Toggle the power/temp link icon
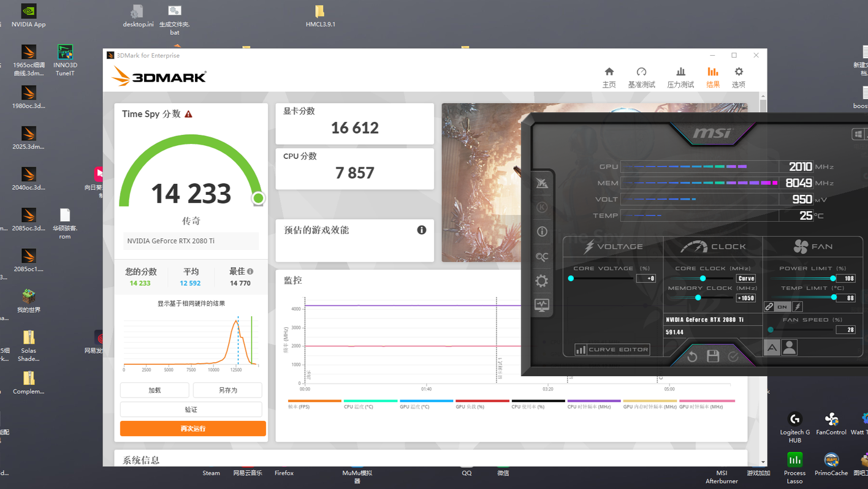Image resolution: width=868 pixels, height=489 pixels. (x=769, y=306)
